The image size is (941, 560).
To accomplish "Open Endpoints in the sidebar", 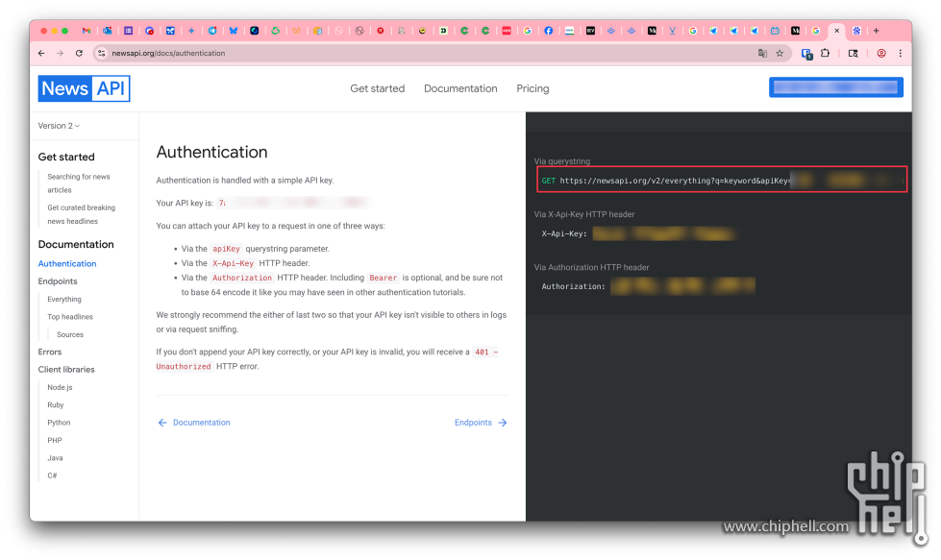I will [x=58, y=281].
